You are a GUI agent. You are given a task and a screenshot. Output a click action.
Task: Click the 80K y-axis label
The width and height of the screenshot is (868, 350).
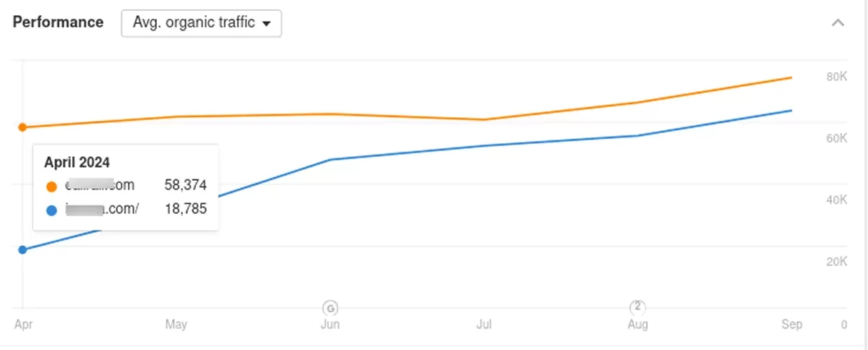[836, 77]
